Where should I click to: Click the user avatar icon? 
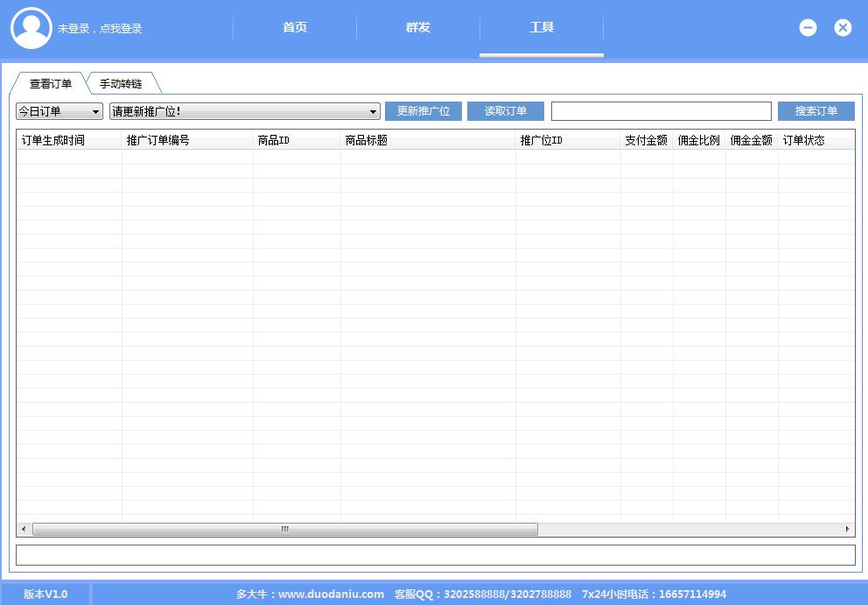(x=31, y=28)
